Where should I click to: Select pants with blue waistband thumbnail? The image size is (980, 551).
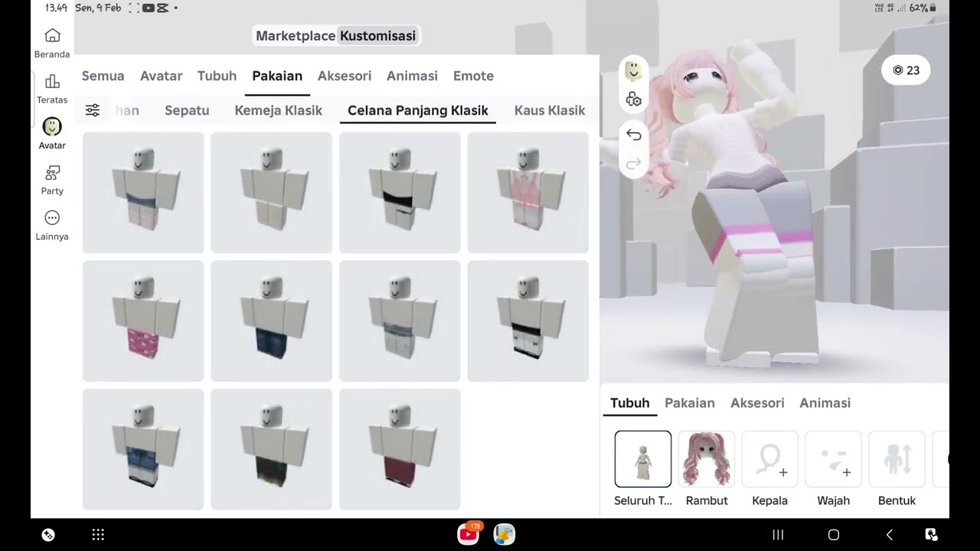(143, 192)
